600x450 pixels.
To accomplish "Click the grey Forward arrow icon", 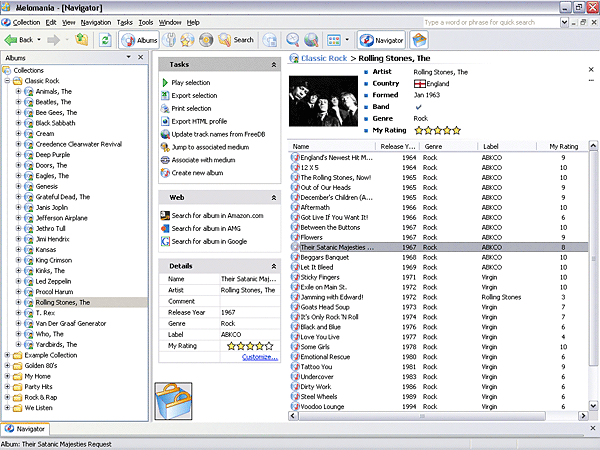I will coord(54,40).
